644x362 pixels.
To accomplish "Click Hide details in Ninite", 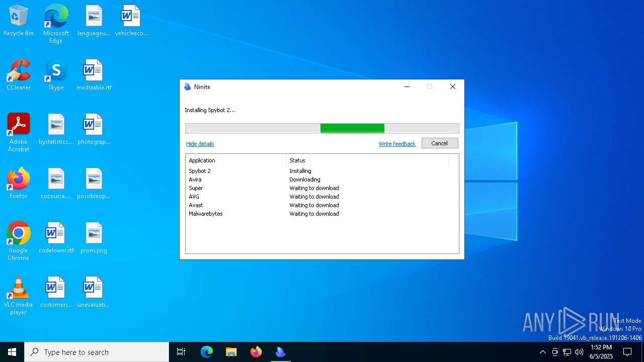I will pyautogui.click(x=200, y=144).
